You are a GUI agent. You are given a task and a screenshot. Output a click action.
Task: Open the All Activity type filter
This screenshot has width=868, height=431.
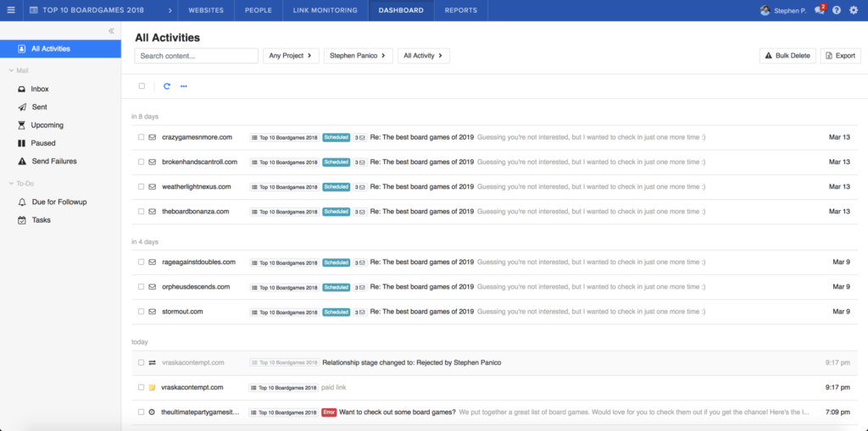tap(423, 56)
